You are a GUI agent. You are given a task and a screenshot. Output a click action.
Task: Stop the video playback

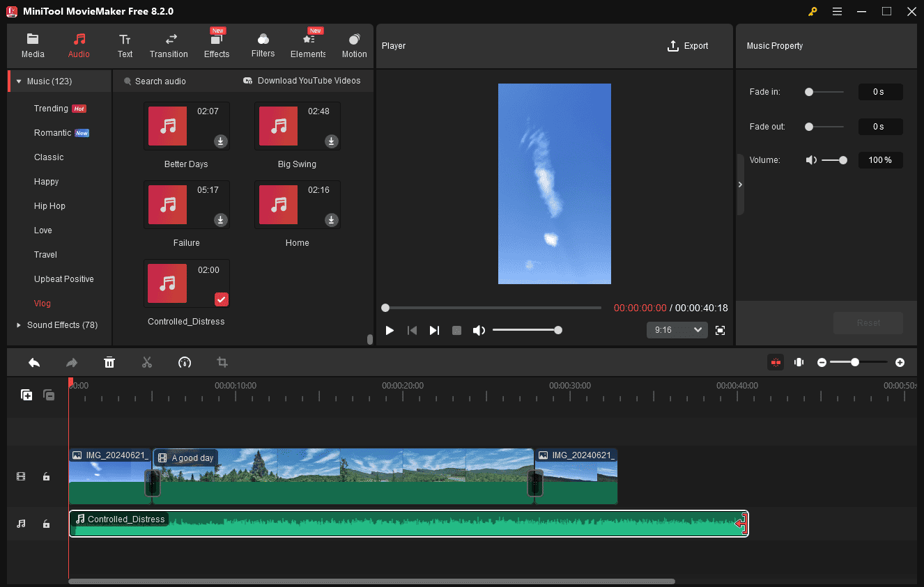click(x=456, y=330)
